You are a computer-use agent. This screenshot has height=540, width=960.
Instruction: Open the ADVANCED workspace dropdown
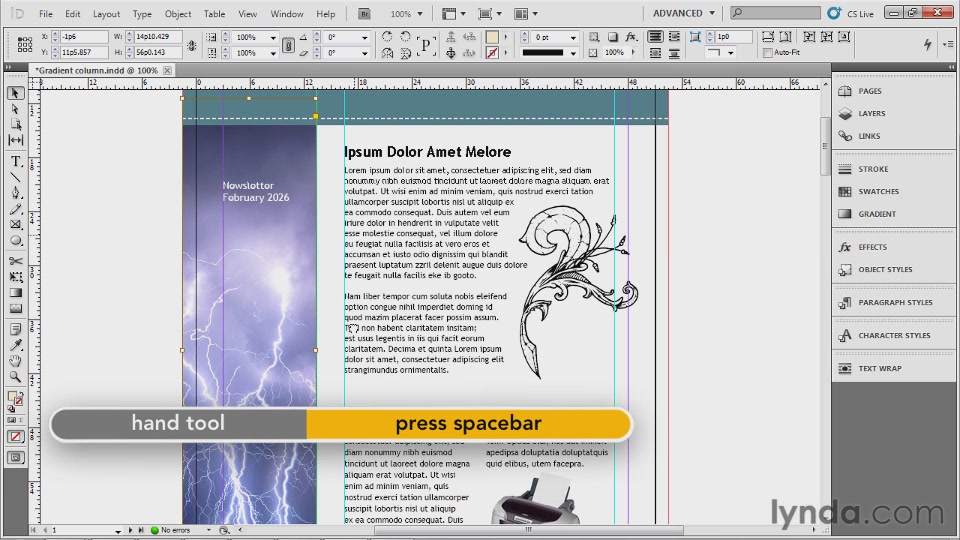[x=683, y=13]
